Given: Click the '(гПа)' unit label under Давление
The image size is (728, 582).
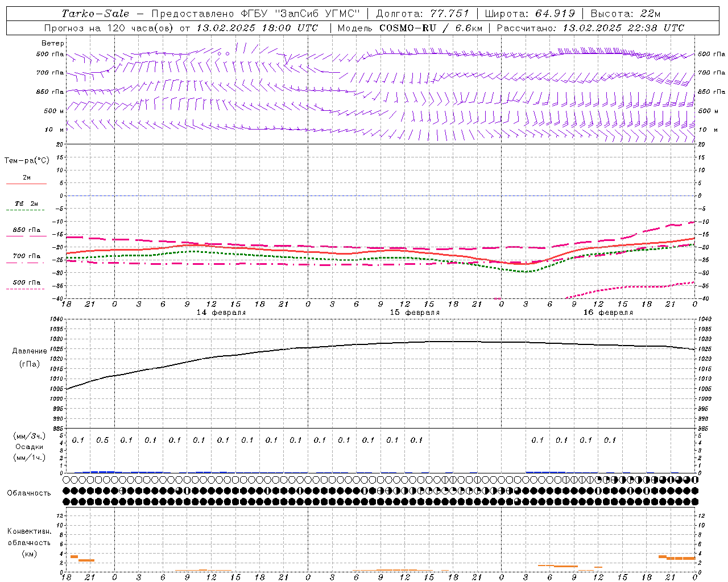Looking at the screenshot, I should 30,364.
